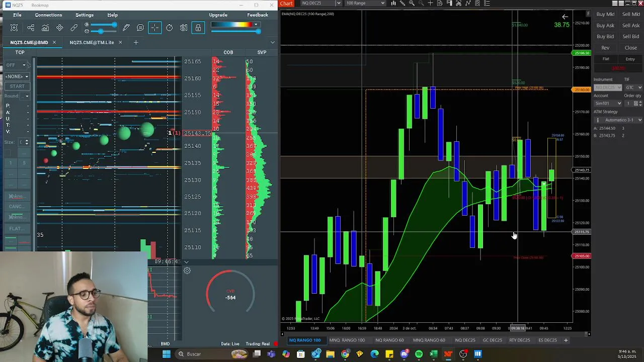Screen dimensions: 644x362
Task: Select the drawing ruler tool in NinjaTrader
Action: (403, 3)
